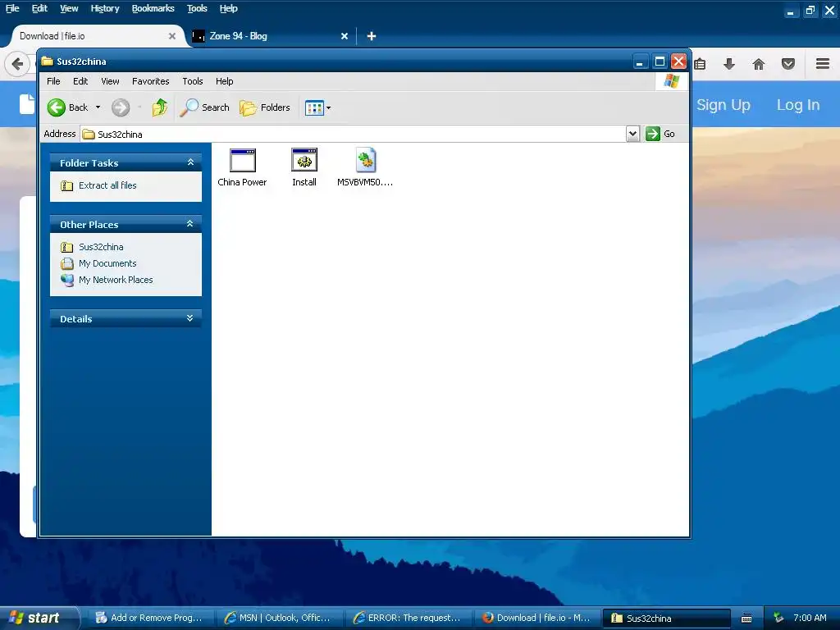840x630 pixels.
Task: Close the Download file.io tab
Action: [172, 36]
